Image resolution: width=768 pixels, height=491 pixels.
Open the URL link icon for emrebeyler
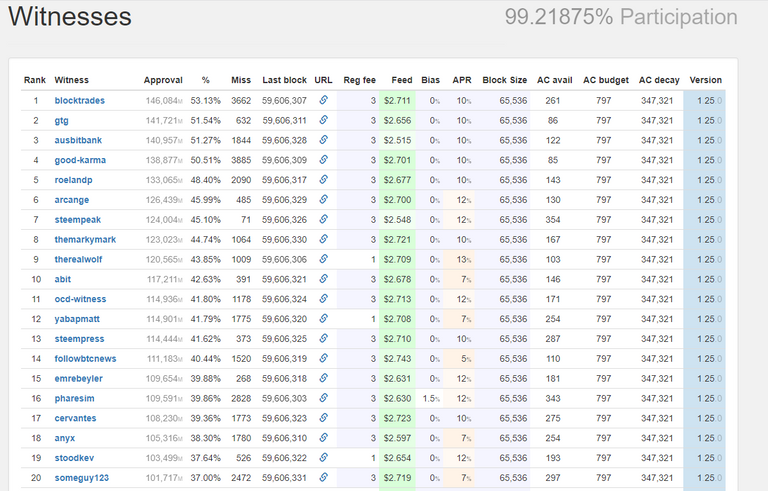click(x=323, y=378)
